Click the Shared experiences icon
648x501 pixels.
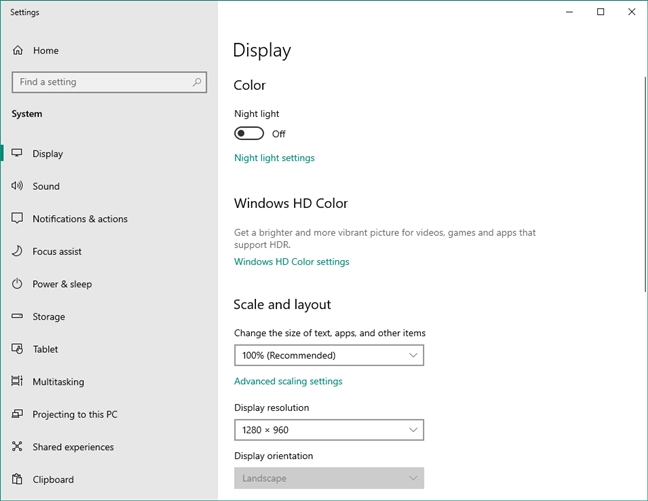17,446
